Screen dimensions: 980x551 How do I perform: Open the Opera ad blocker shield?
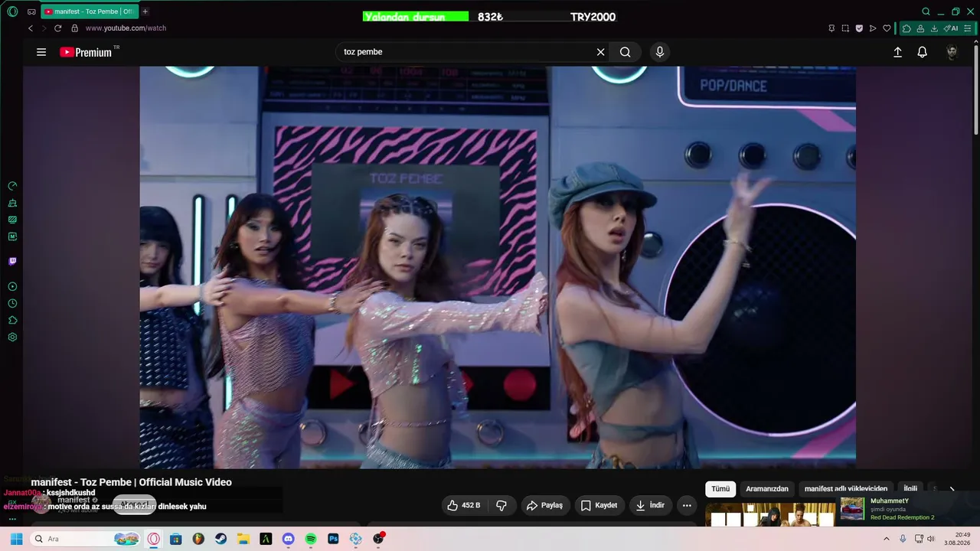[x=859, y=28]
